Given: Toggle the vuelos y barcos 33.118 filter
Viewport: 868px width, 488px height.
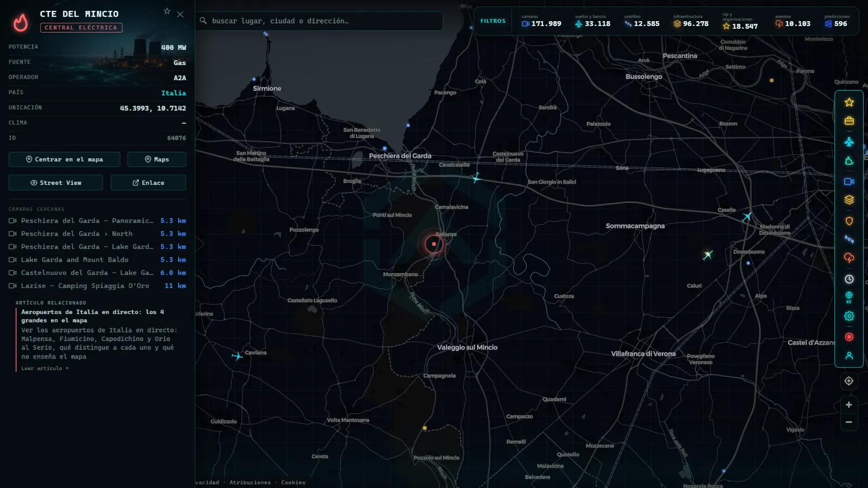Looking at the screenshot, I should (x=592, y=21).
